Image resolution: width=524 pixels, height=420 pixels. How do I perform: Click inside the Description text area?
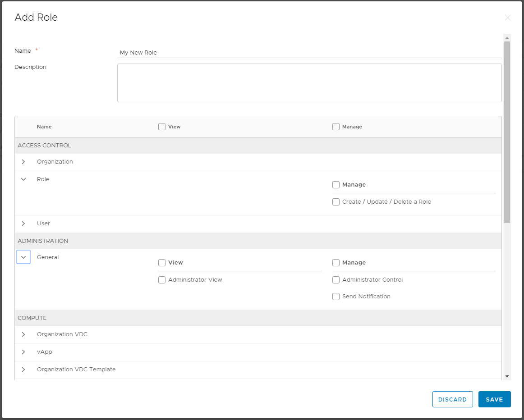(309, 83)
